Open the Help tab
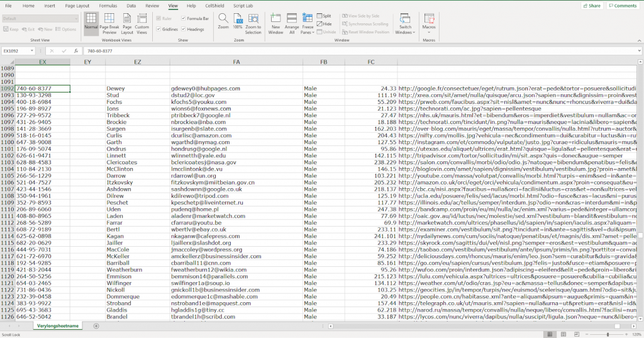Viewport: 644px width, 338px height. coord(191,6)
